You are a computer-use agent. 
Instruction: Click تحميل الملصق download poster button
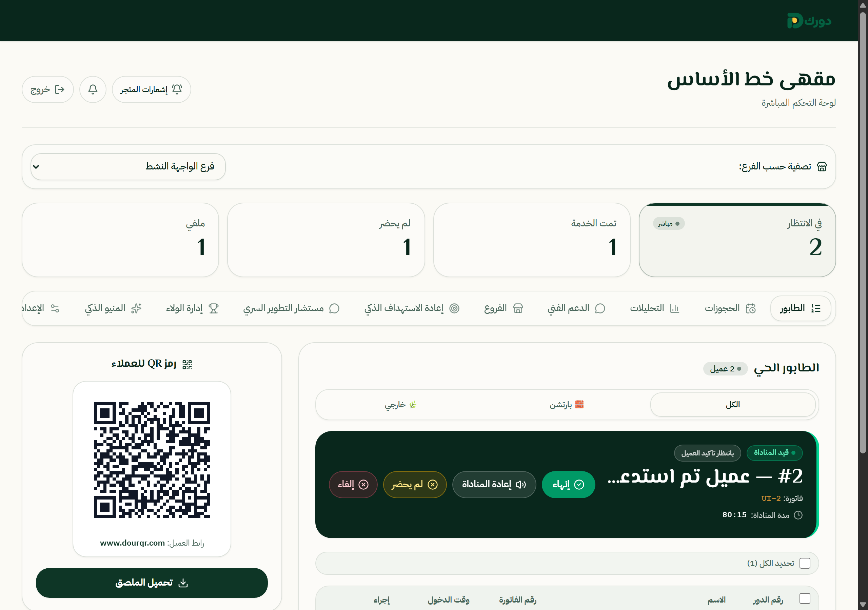(152, 583)
